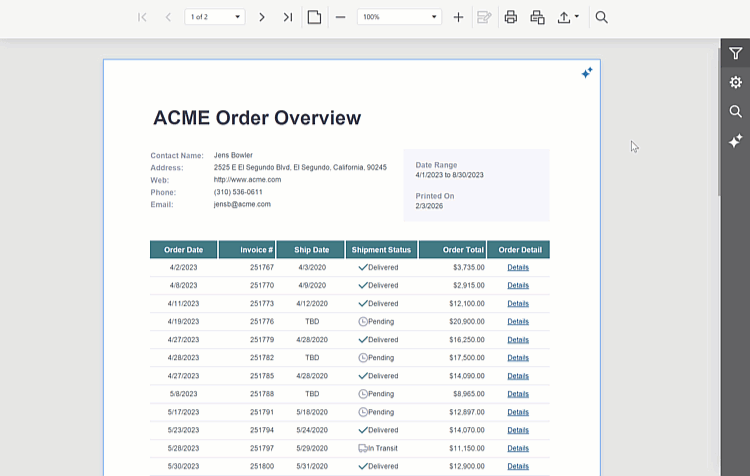
Task: Open Details link for invoice 251767
Action: [518, 268]
